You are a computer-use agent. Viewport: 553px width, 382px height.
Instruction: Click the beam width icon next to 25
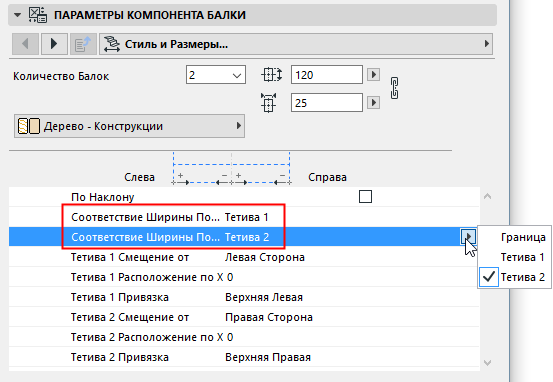click(269, 103)
